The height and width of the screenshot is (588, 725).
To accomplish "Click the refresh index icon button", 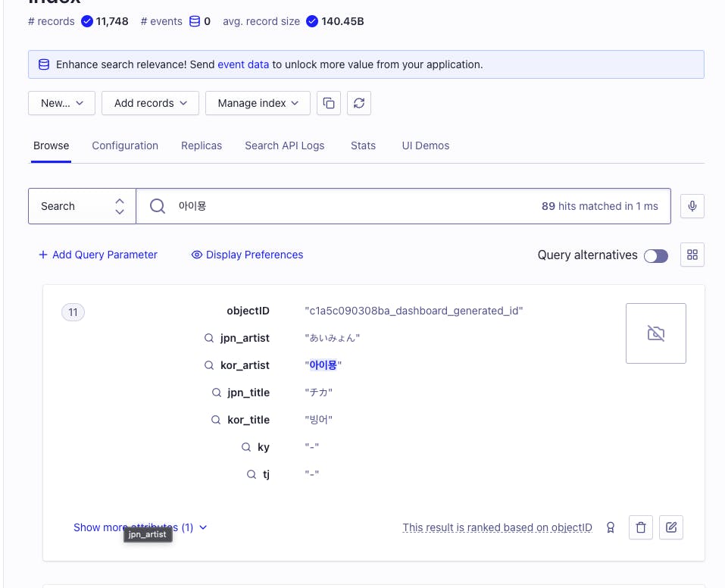I will click(x=359, y=103).
